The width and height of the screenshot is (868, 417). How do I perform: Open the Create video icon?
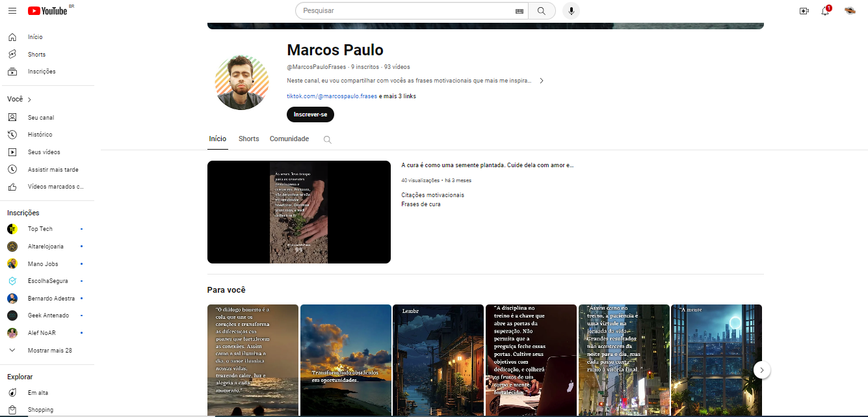[804, 11]
